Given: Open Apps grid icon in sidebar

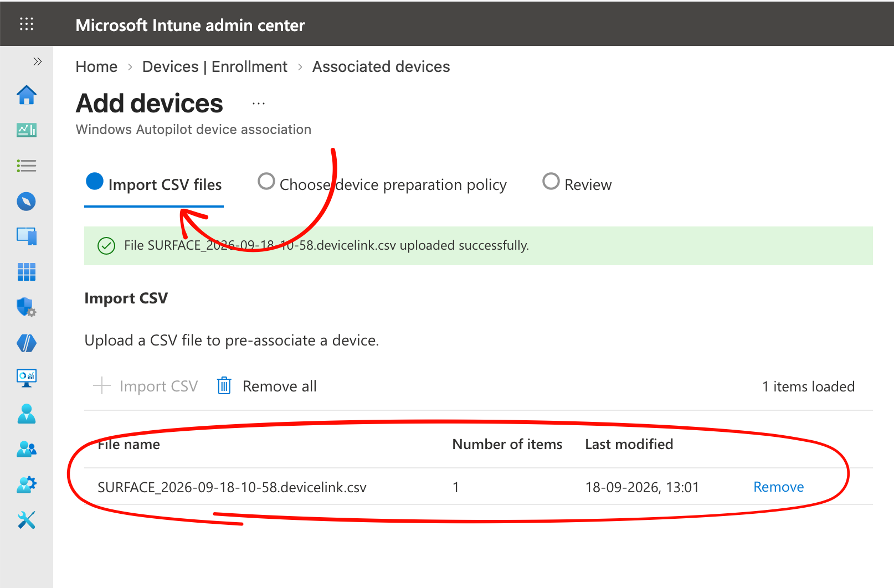Looking at the screenshot, I should [x=27, y=272].
